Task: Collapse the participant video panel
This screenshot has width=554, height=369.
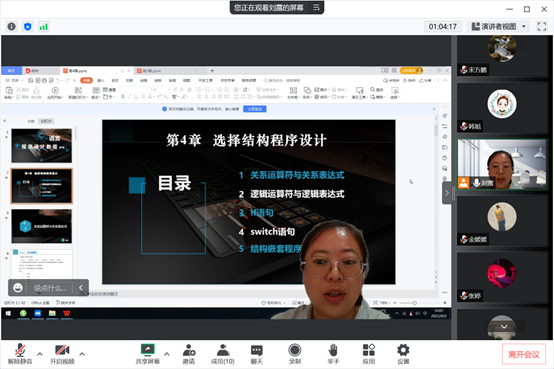Action: click(447, 193)
